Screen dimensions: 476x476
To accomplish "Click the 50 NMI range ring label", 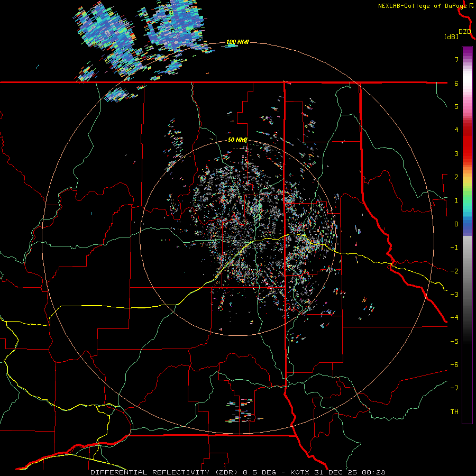I will pyautogui.click(x=237, y=140).
